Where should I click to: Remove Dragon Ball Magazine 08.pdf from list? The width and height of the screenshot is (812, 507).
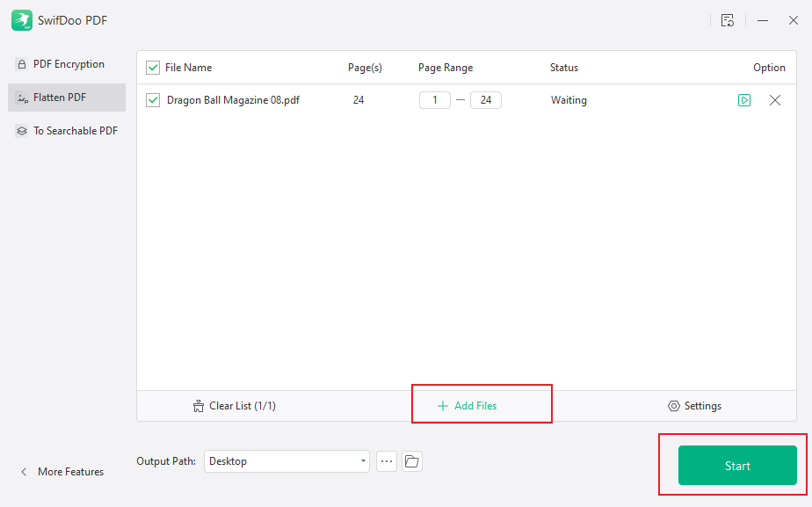(x=775, y=100)
